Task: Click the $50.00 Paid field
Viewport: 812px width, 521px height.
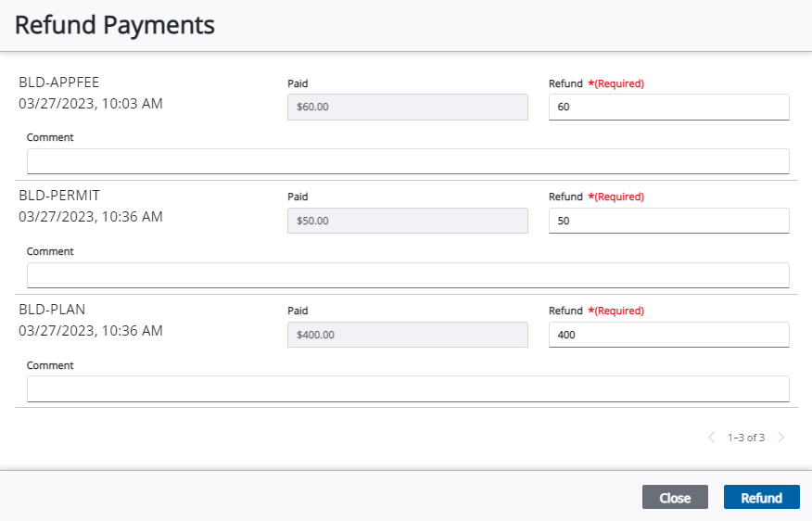Action: 407,222
